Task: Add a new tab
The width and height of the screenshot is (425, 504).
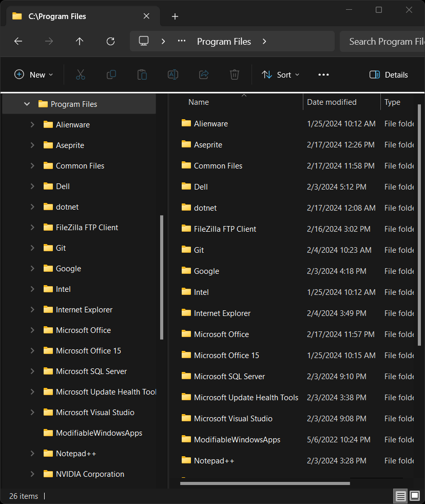Action: click(x=175, y=16)
